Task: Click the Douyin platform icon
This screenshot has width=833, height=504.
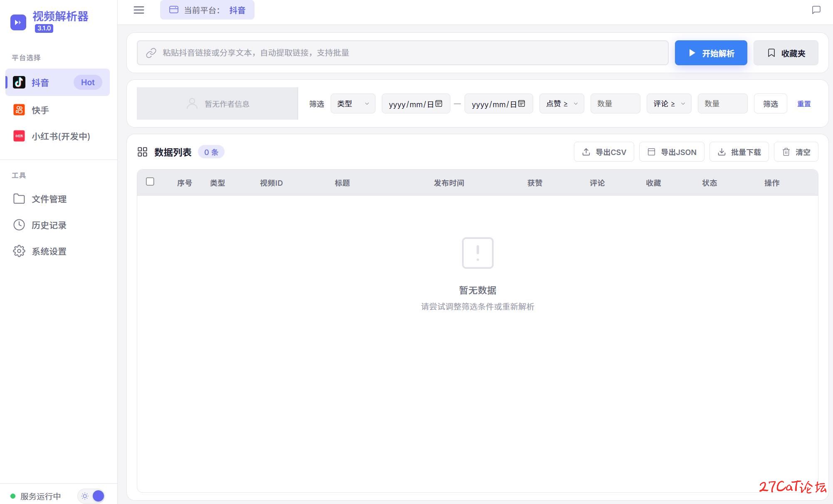Action: [19, 82]
